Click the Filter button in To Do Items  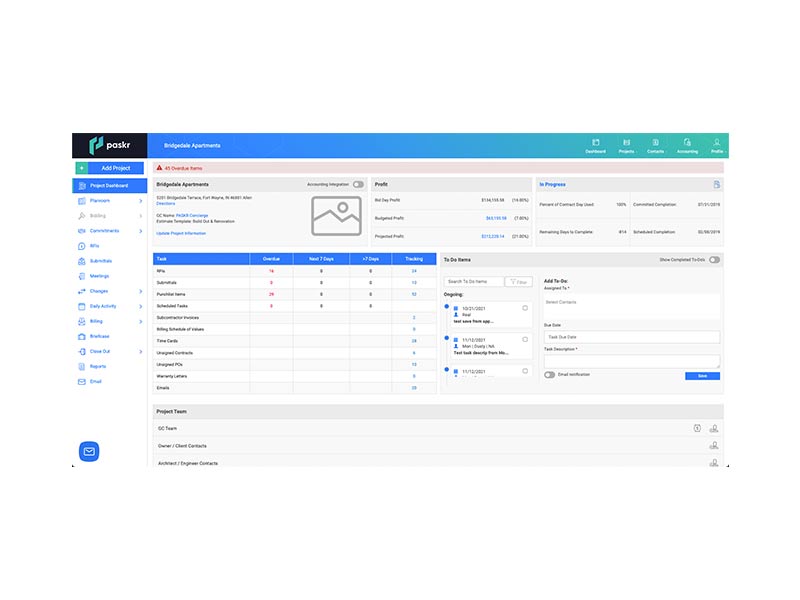click(x=518, y=282)
